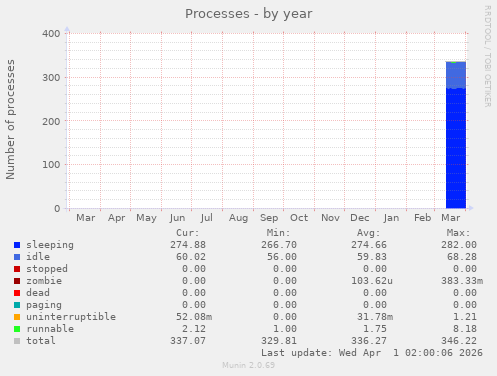Click total average value 336.27
The height and width of the screenshot is (376, 497).
coord(369,341)
